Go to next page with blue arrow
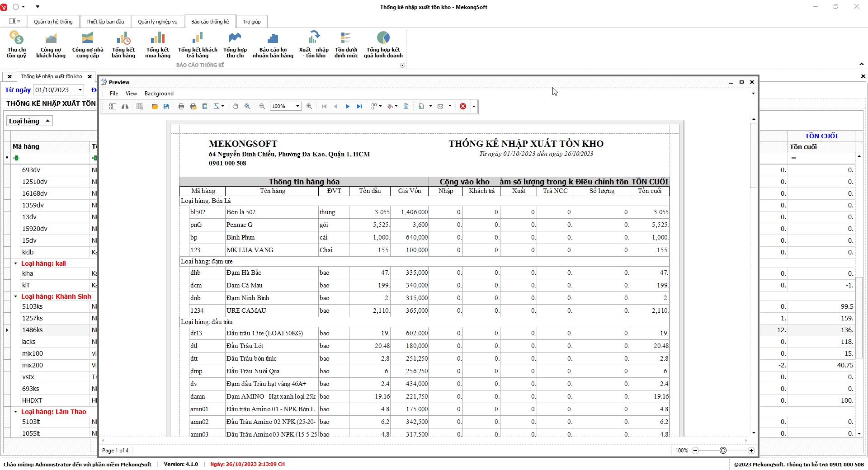This screenshot has height=470, width=868. tap(348, 106)
